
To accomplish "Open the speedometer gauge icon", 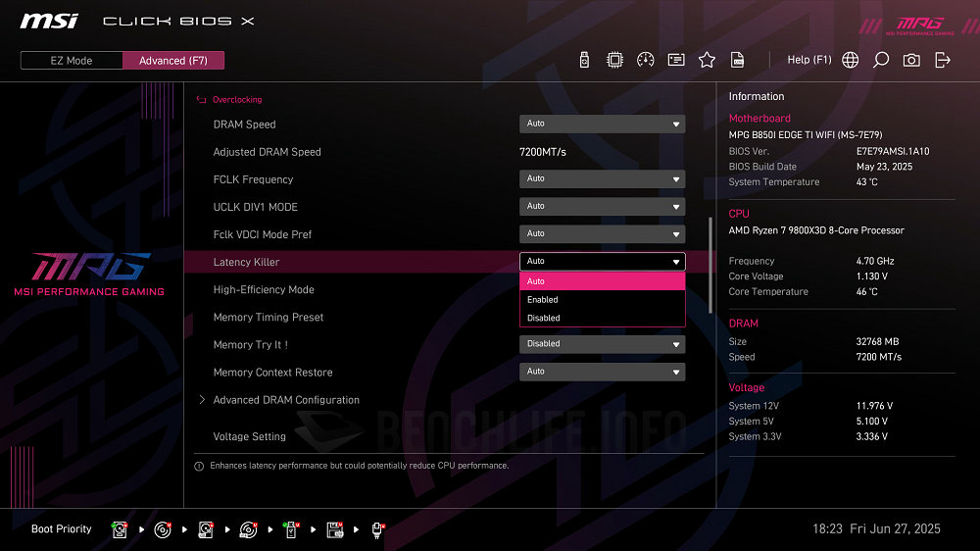I will pos(646,60).
